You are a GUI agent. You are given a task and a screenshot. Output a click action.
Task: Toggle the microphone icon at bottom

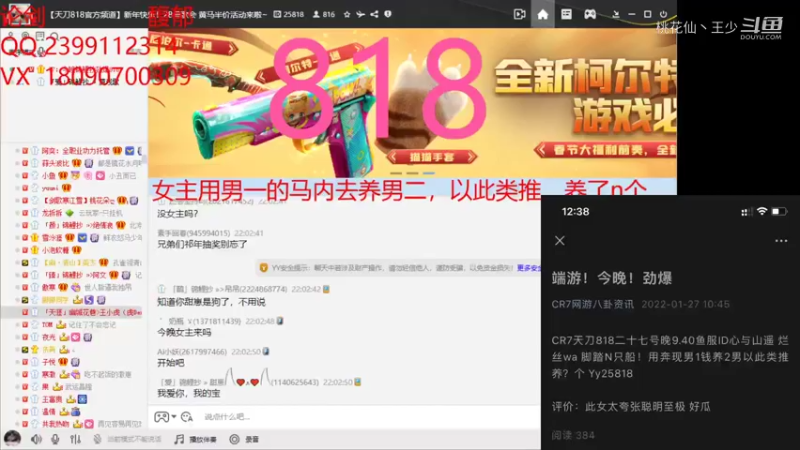point(55,439)
